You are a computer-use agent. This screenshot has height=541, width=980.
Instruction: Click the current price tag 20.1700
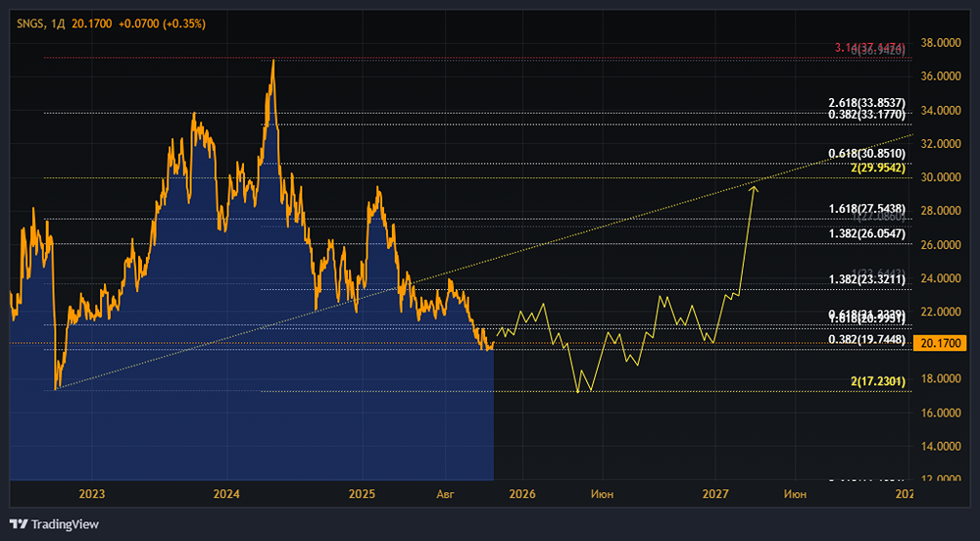(x=938, y=343)
